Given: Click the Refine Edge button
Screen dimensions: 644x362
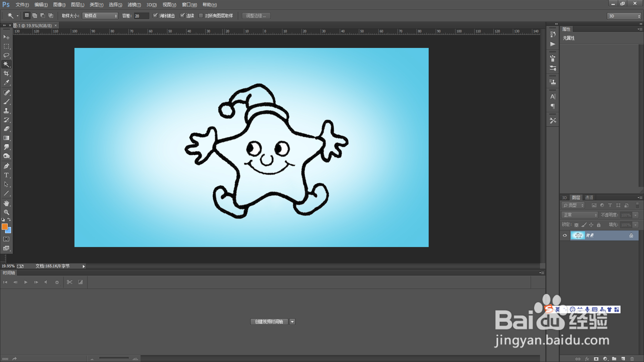Looking at the screenshot, I should (256, 16).
